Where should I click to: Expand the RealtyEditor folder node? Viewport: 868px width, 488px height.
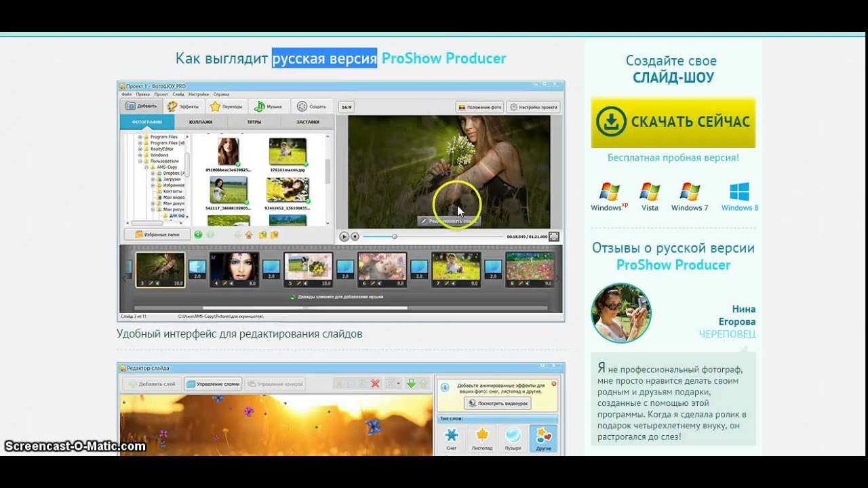coord(140,149)
